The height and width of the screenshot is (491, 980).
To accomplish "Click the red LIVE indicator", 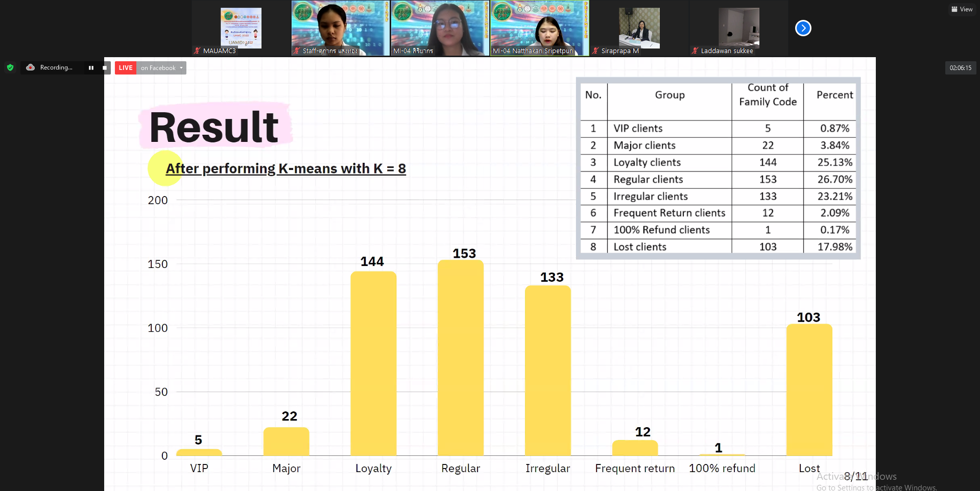I will [126, 68].
